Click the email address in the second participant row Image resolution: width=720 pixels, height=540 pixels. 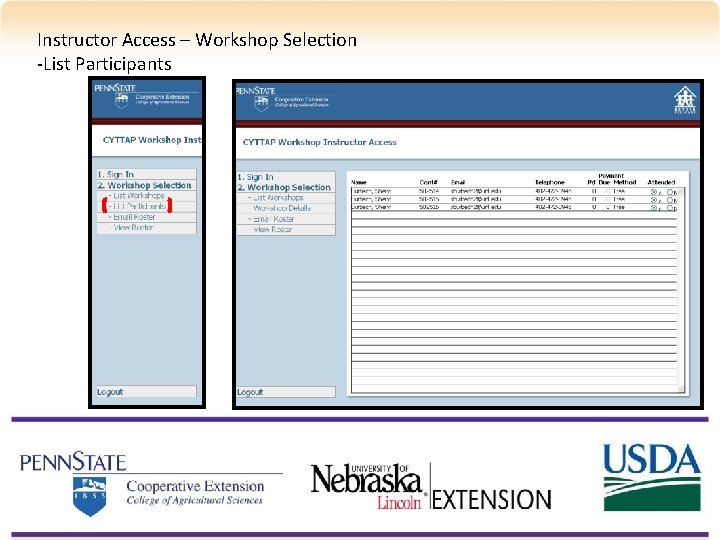pos(476,199)
